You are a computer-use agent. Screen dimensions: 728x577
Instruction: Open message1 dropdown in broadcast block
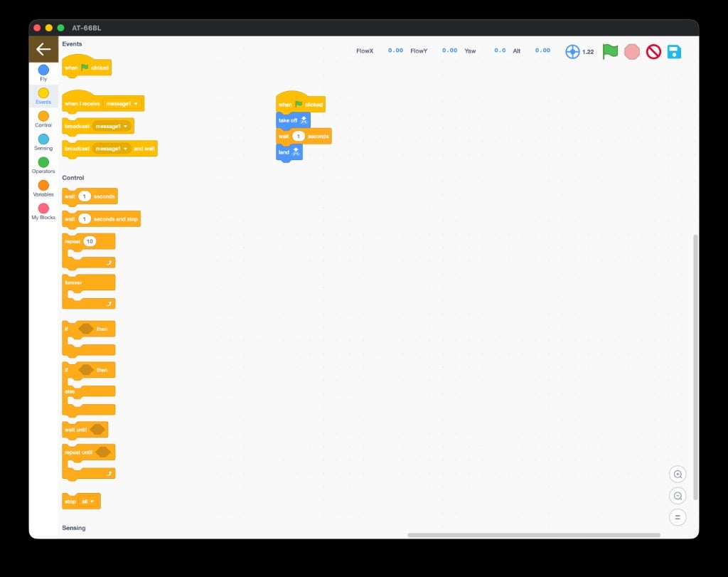click(x=112, y=127)
